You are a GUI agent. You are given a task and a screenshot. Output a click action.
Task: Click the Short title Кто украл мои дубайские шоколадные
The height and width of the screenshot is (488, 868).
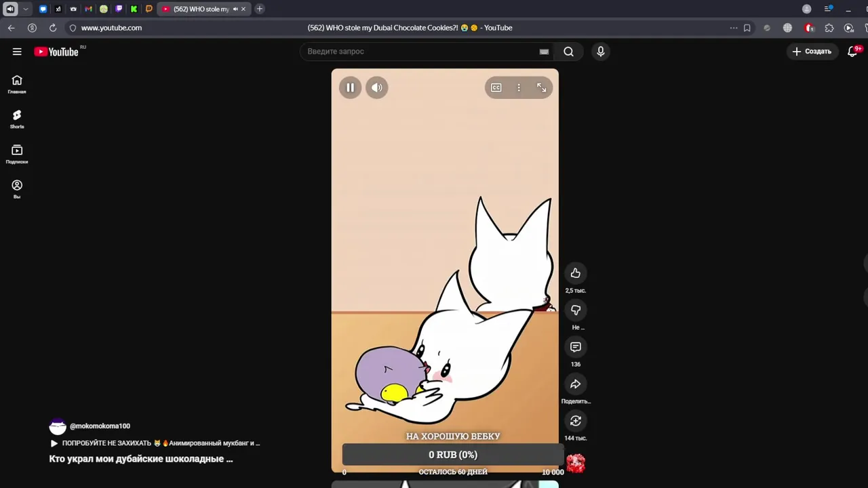(x=141, y=459)
